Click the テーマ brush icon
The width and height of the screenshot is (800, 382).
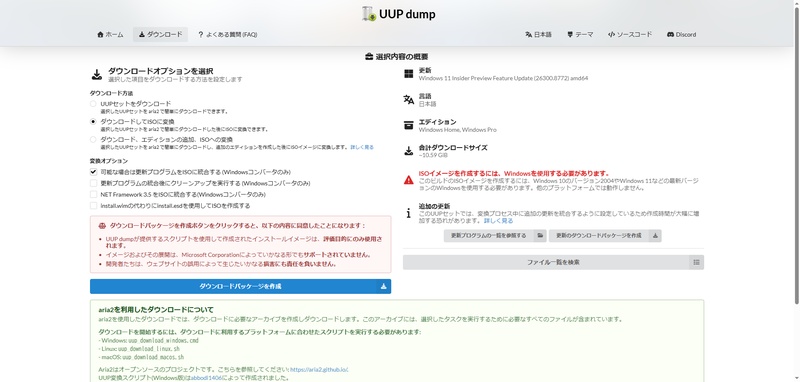[x=570, y=35]
